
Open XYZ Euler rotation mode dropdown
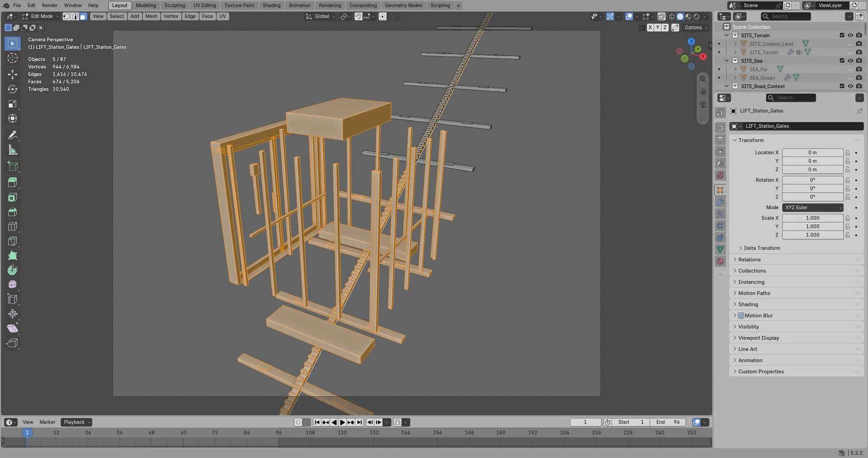point(813,208)
